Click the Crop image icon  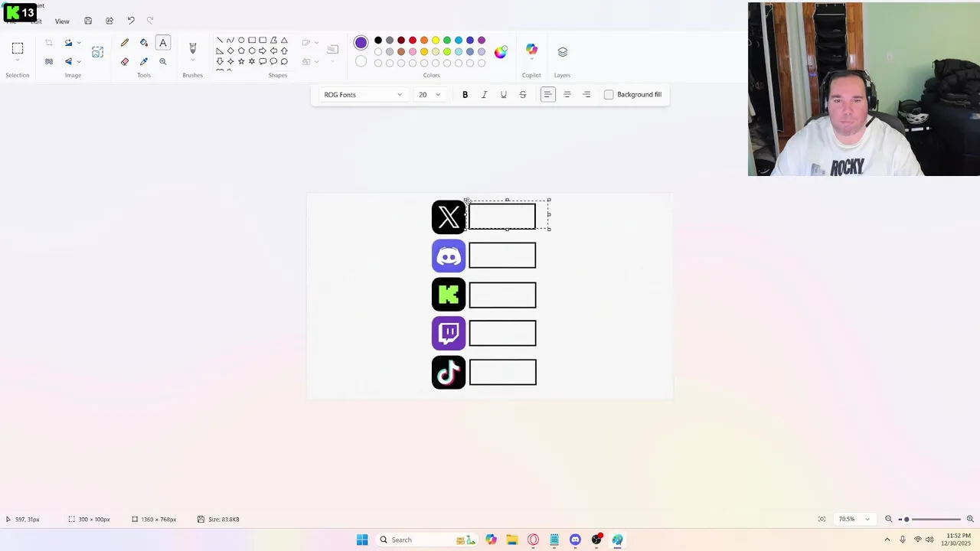(49, 43)
